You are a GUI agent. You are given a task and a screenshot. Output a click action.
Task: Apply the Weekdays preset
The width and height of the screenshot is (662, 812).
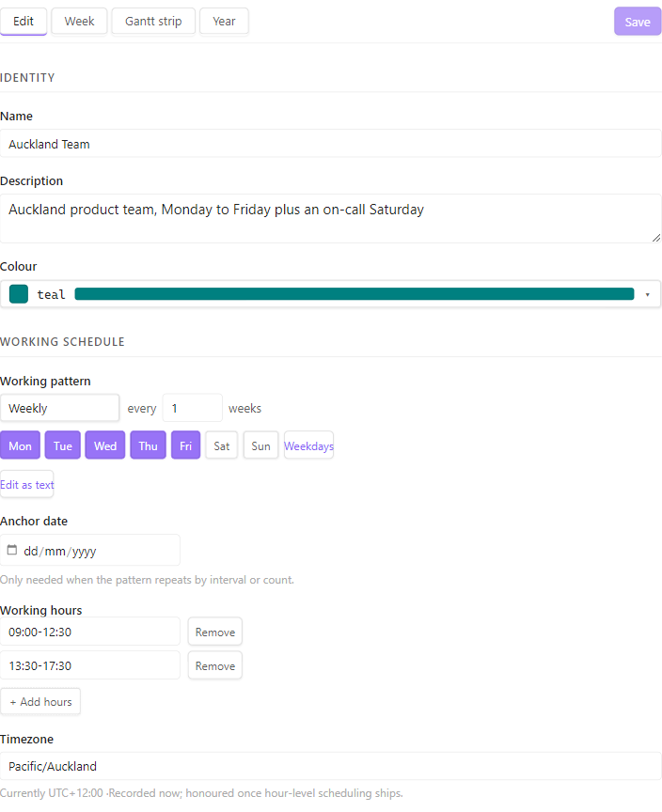coord(308,445)
